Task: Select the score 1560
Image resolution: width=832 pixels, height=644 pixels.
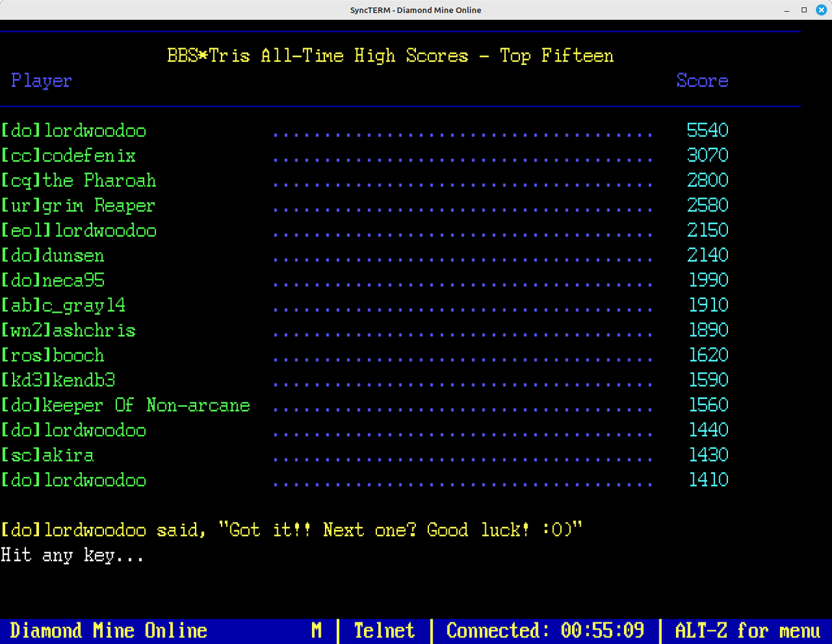Action: 709,405
